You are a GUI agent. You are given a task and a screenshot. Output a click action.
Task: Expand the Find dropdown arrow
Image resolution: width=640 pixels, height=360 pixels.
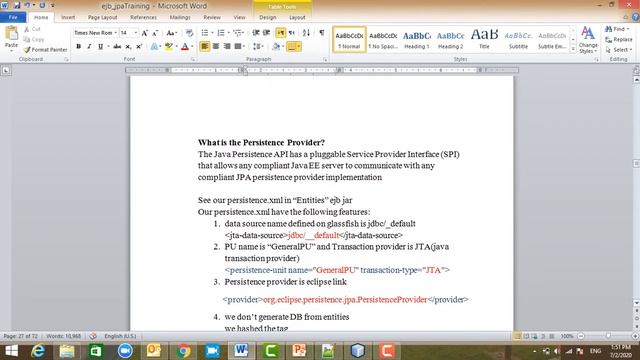point(628,29)
